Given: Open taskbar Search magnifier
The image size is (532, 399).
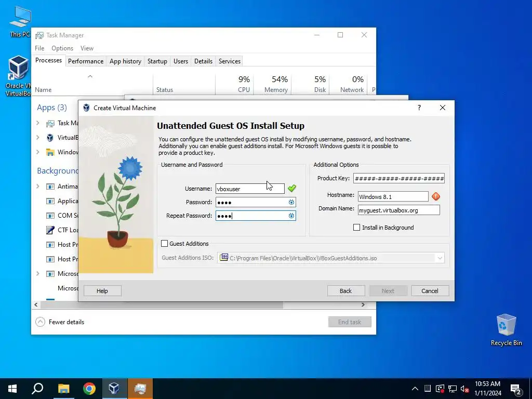Looking at the screenshot, I should pos(37,389).
